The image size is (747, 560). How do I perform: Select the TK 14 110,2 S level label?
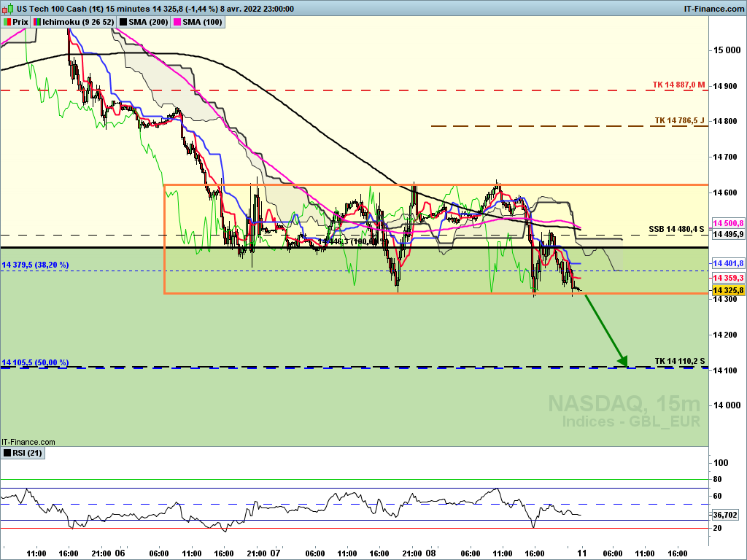pos(680,361)
